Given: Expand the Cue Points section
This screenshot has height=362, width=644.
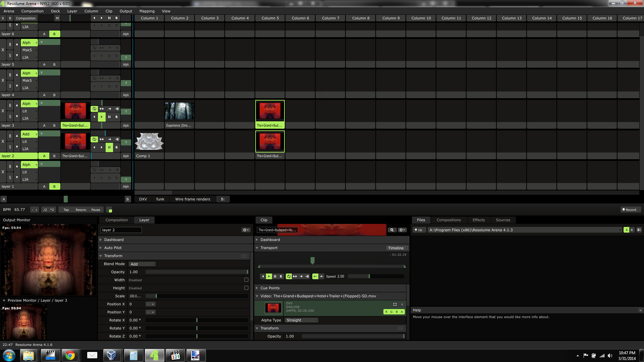Looking at the screenshot, I should (270, 288).
